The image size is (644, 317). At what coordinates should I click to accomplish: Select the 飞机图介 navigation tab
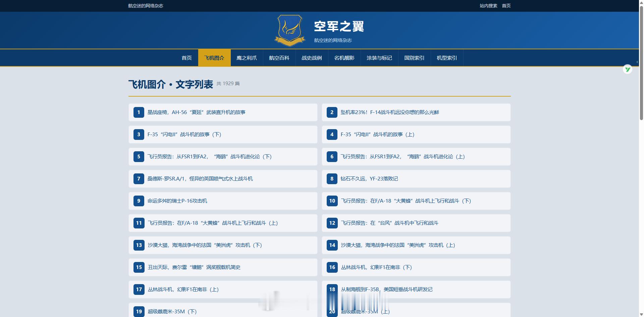coord(214,58)
